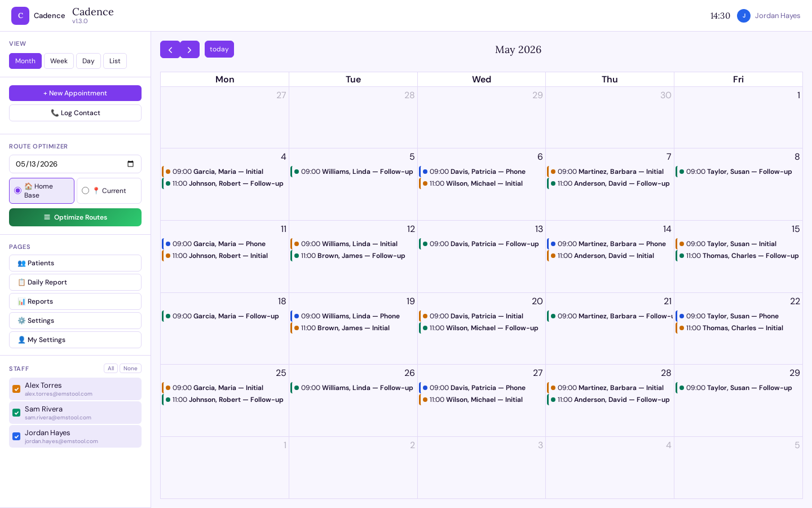The height and width of the screenshot is (508, 812).
Task: Toggle Alex Torres staff checkbox
Action: coord(16,389)
